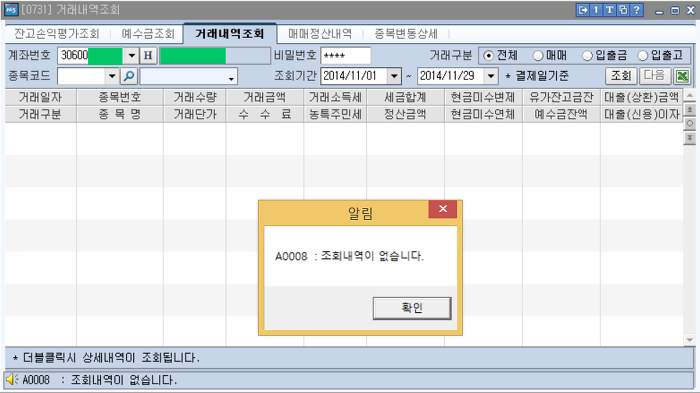Click the T font icon in title bar

tap(609, 10)
